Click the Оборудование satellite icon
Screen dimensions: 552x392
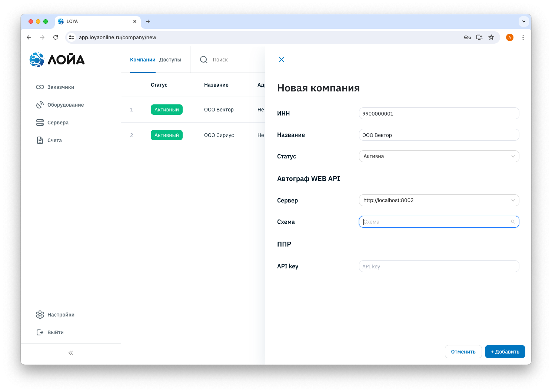point(40,105)
